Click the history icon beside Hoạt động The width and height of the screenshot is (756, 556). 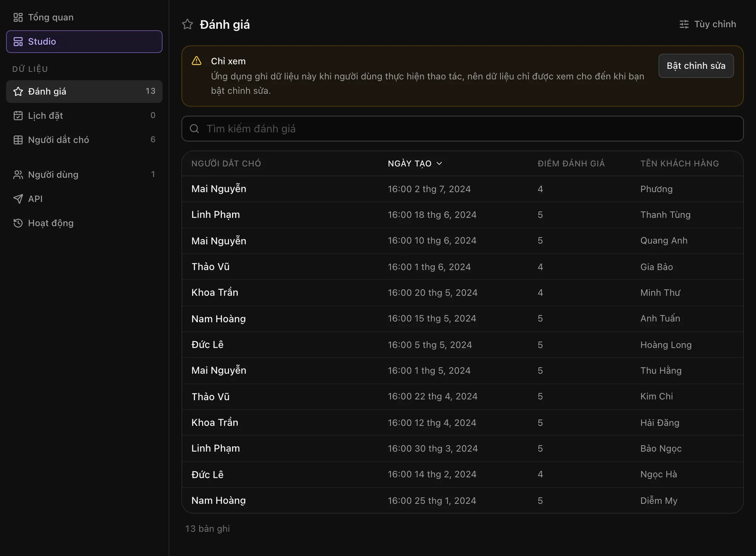[18, 223]
